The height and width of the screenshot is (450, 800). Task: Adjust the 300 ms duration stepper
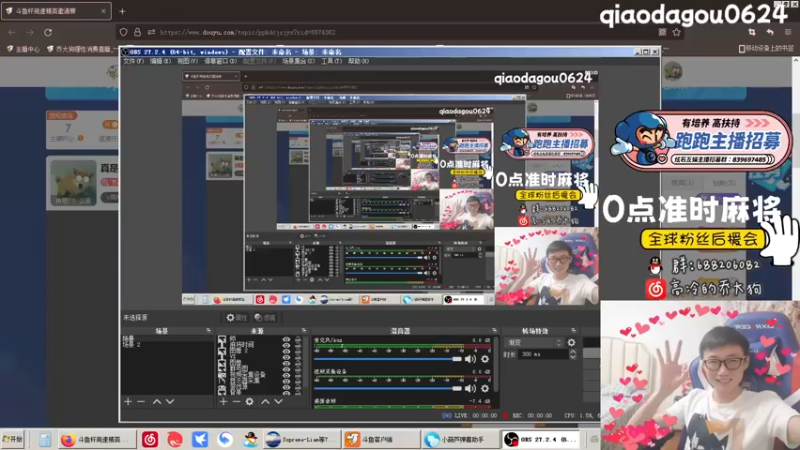pyautogui.click(x=573, y=354)
